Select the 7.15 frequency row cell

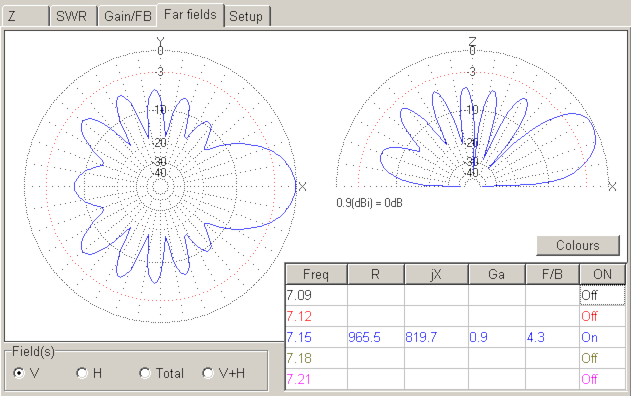[x=316, y=337]
